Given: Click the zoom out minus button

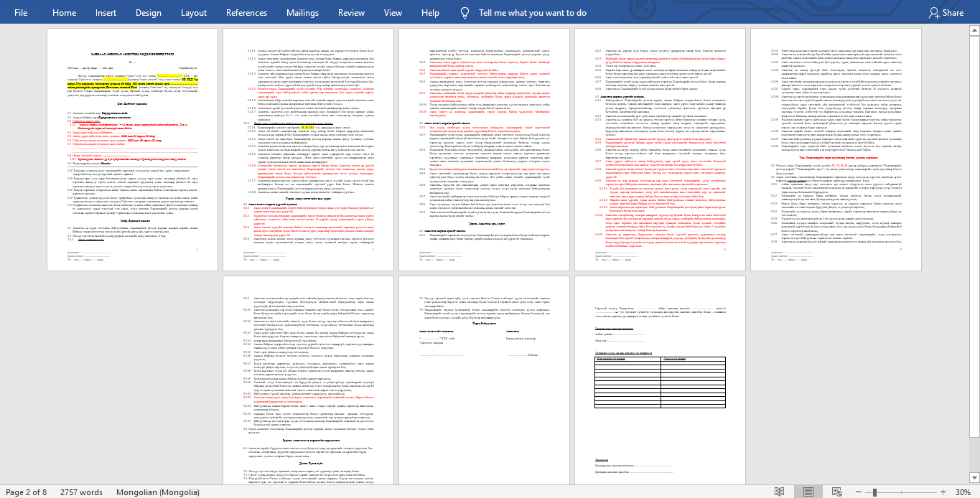Looking at the screenshot, I should [x=859, y=492].
